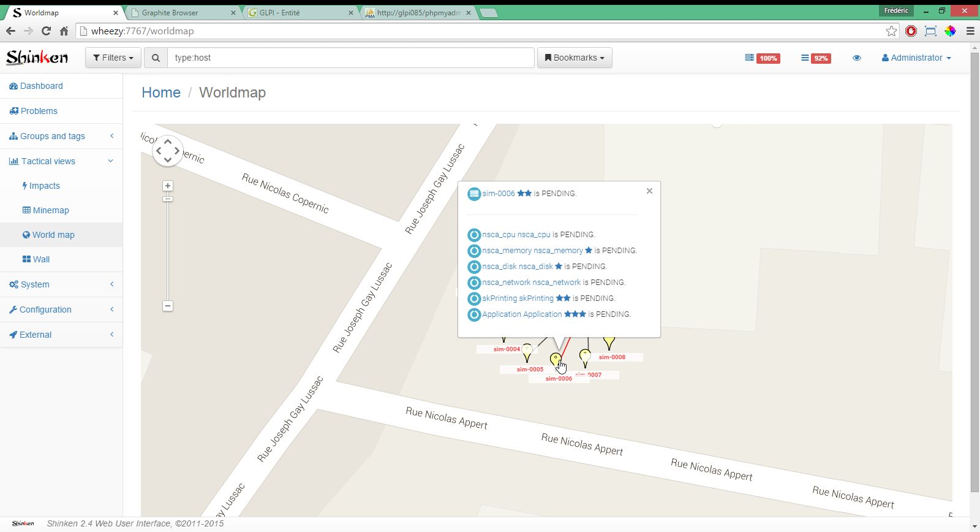Screen dimensions: 980x532
Task: Click the sim-0007 map marker pin
Action: coord(585,358)
